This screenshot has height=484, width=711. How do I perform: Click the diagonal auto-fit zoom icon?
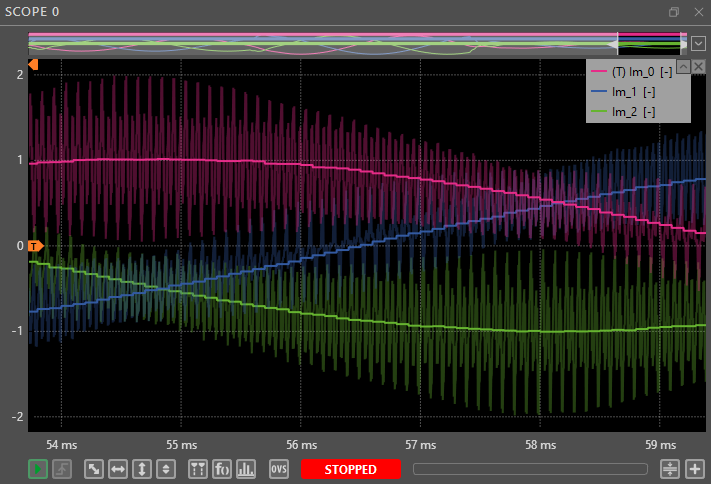[x=94, y=469]
